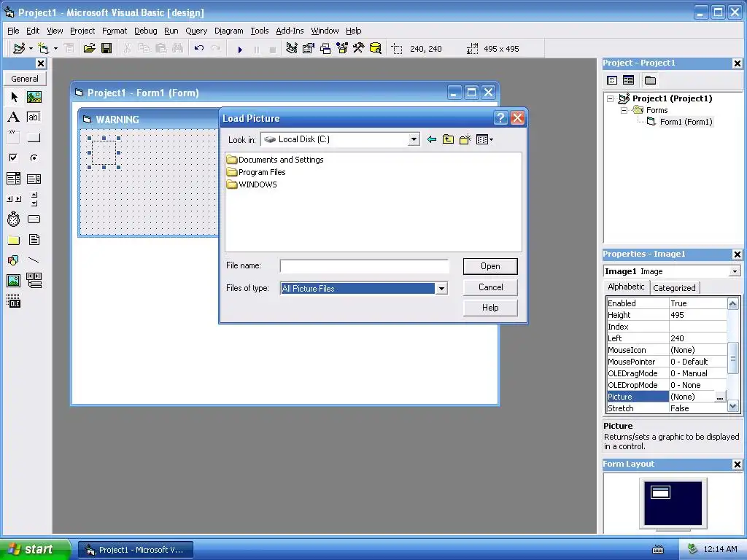Open Add Project dropdown arrow in toolbar
The width and height of the screenshot is (747, 560).
coord(31,48)
